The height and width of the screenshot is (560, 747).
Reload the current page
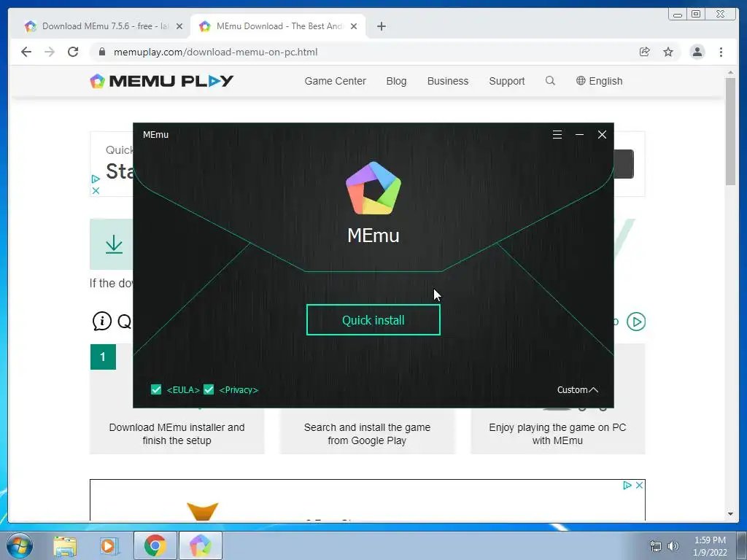click(x=73, y=52)
